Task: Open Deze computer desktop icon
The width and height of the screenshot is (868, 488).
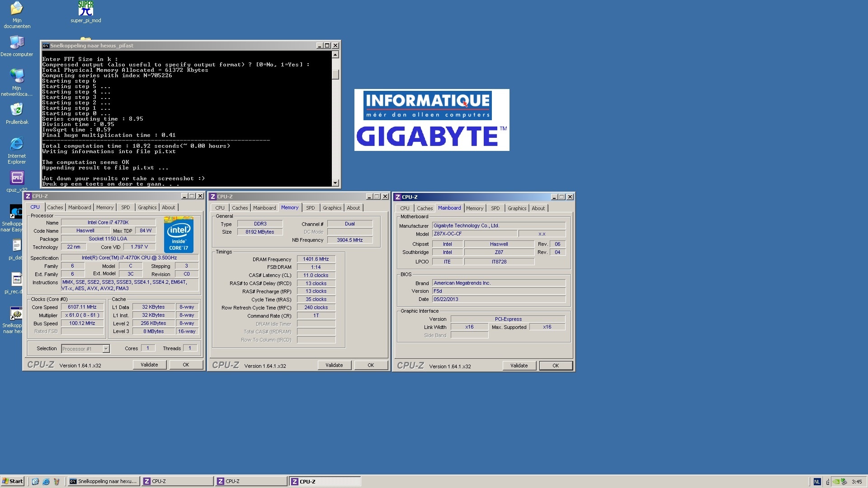Action: pyautogui.click(x=17, y=43)
